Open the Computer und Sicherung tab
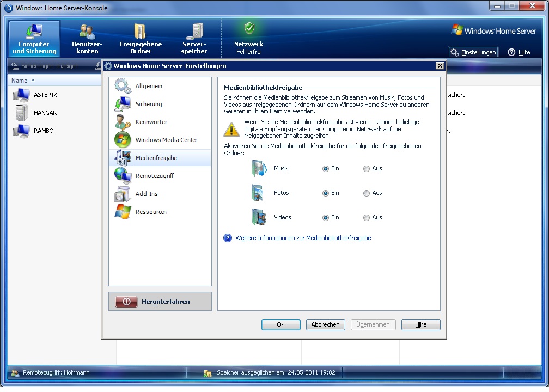 [34, 39]
